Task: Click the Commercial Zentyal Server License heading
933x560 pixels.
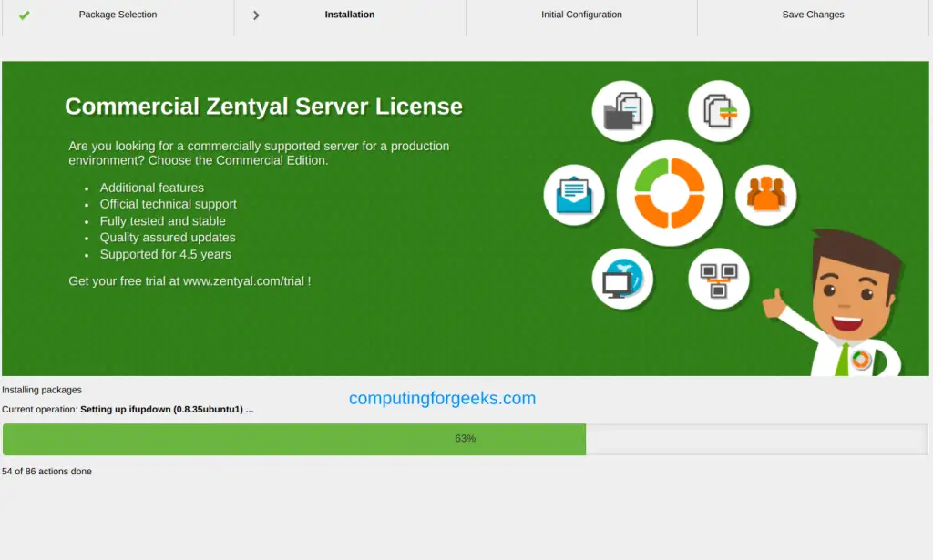Action: coord(263,107)
